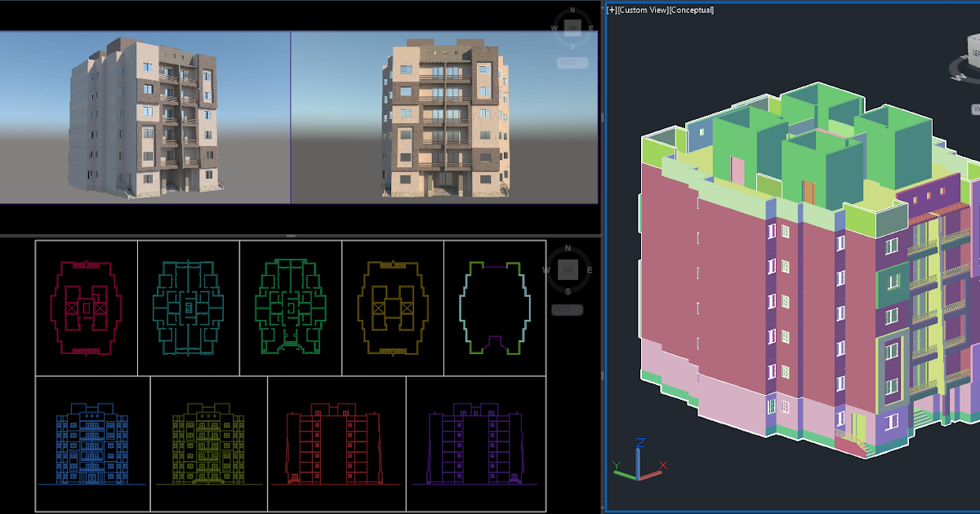Select the red floor plan drawing

point(86,306)
